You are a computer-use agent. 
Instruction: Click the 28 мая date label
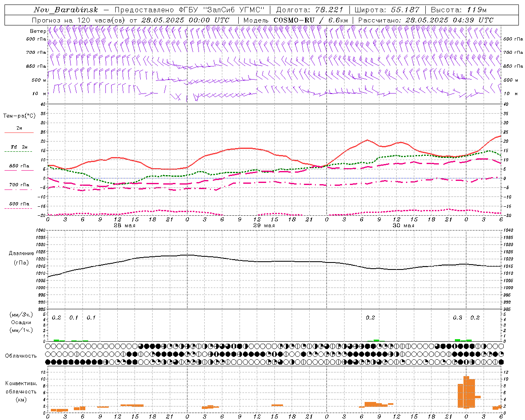click(124, 225)
